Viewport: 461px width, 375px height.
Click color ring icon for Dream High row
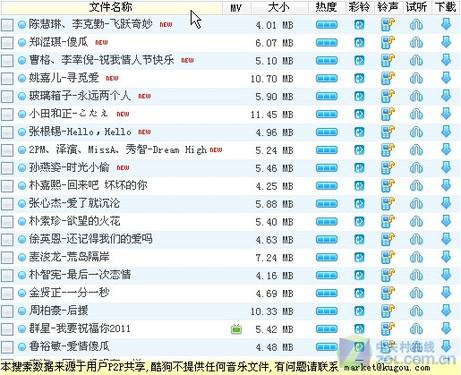(359, 150)
